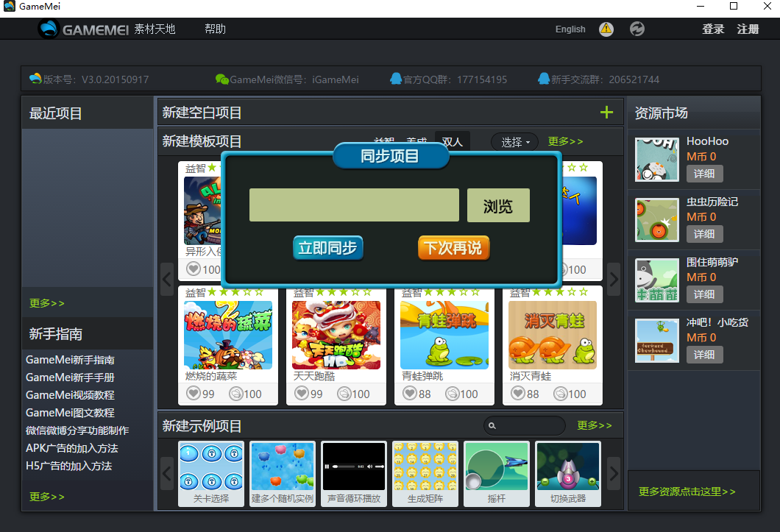Screen dimensions: 780x532
Task: Click download count icon on 燃烧的蔬菜 card
Action: click(235, 394)
